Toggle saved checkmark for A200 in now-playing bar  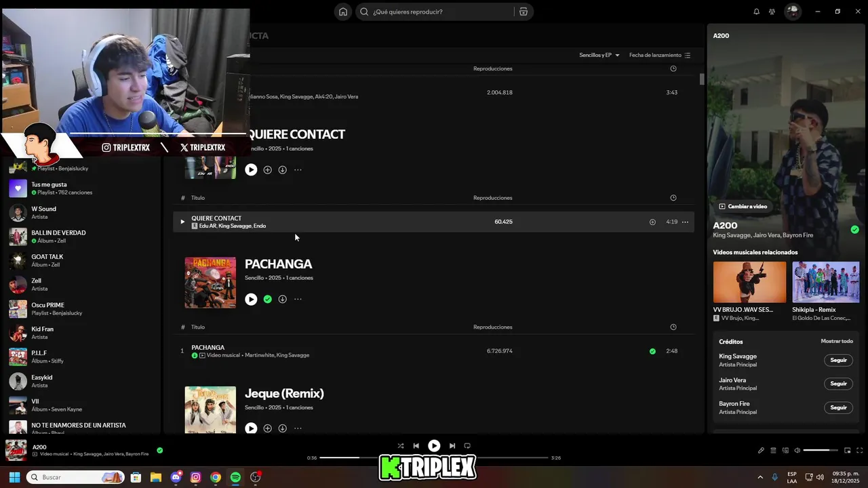click(160, 450)
